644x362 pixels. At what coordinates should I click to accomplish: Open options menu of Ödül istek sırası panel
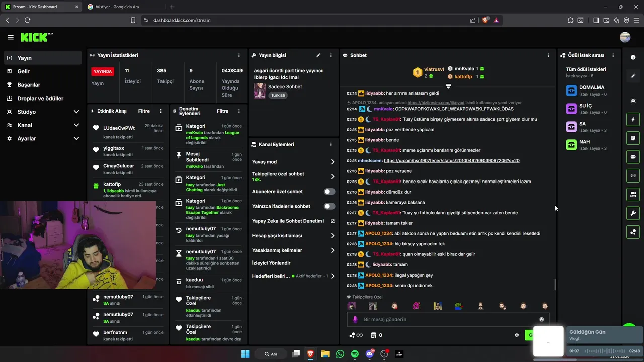[613, 55]
